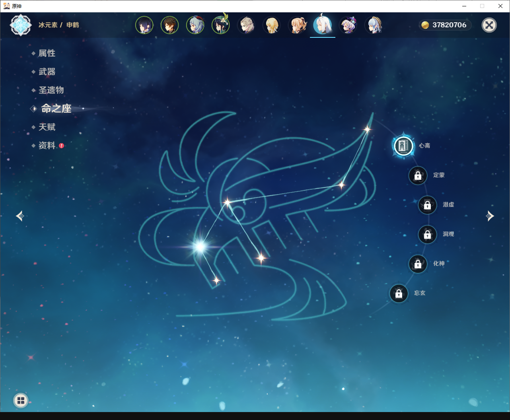This screenshot has height=420, width=510.
Task: Select the highlighted Shenhe avatar
Action: pos(323,24)
